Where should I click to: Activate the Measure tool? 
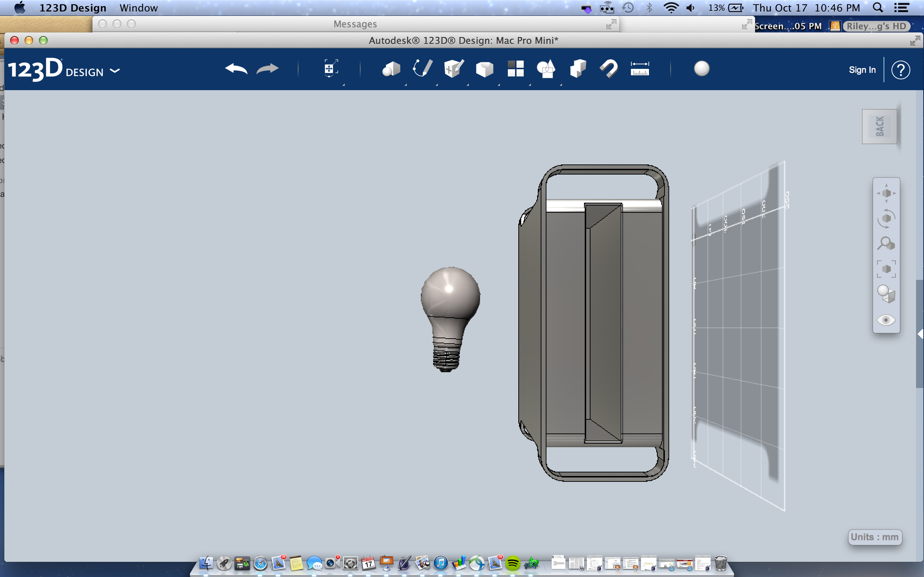640,69
